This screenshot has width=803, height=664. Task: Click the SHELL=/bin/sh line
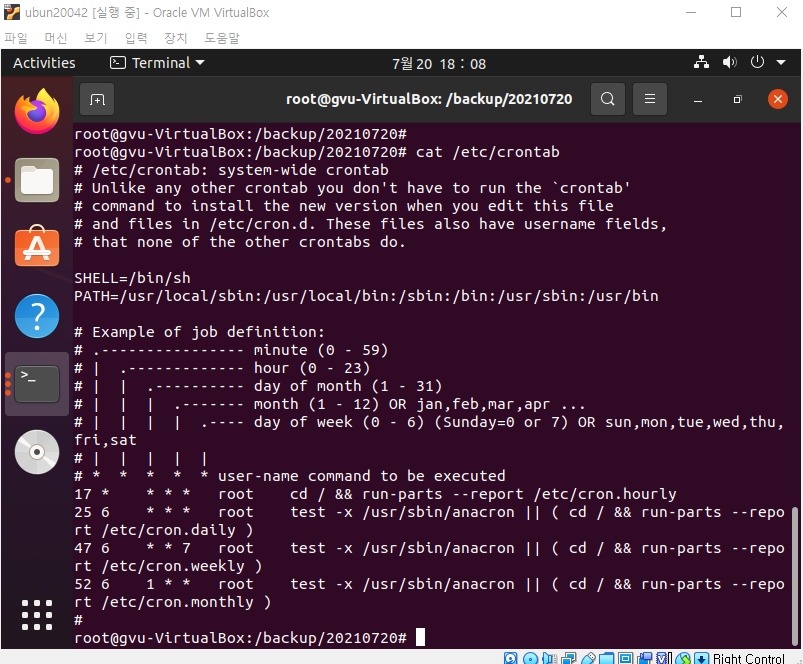pyautogui.click(x=133, y=278)
